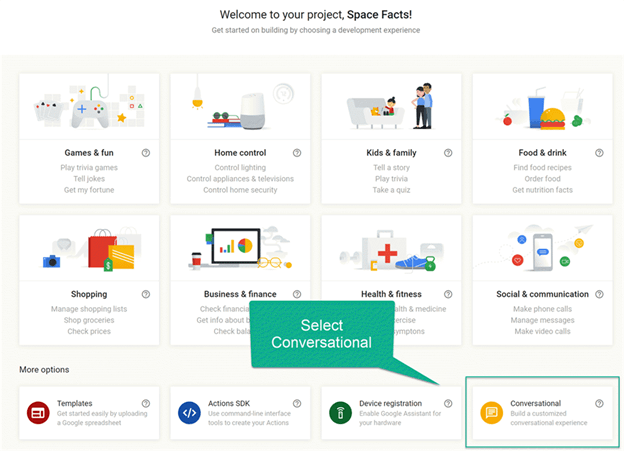Click 'Manage shopping lists' text
624x451 pixels.
pos(89,309)
